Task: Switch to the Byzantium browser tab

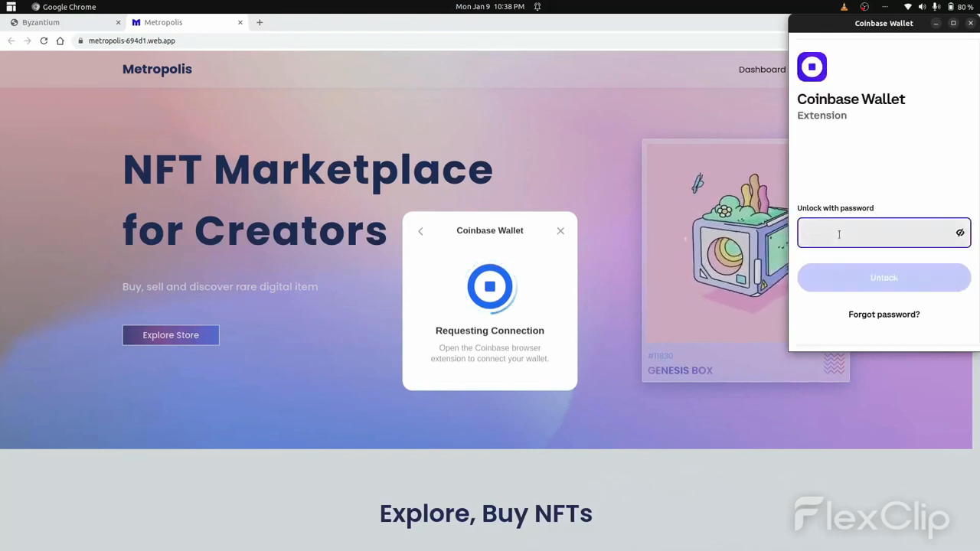Action: point(64,22)
